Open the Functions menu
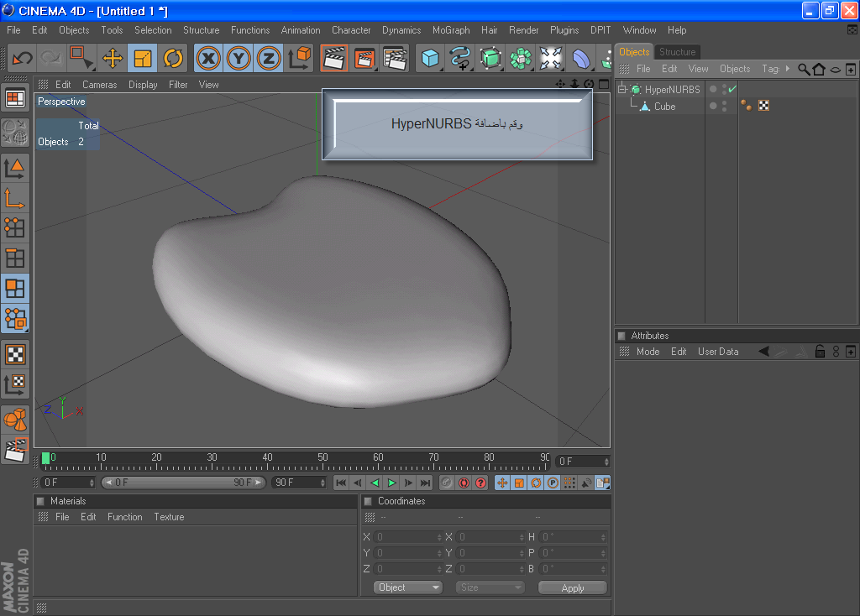This screenshot has height=616, width=860. [250, 30]
